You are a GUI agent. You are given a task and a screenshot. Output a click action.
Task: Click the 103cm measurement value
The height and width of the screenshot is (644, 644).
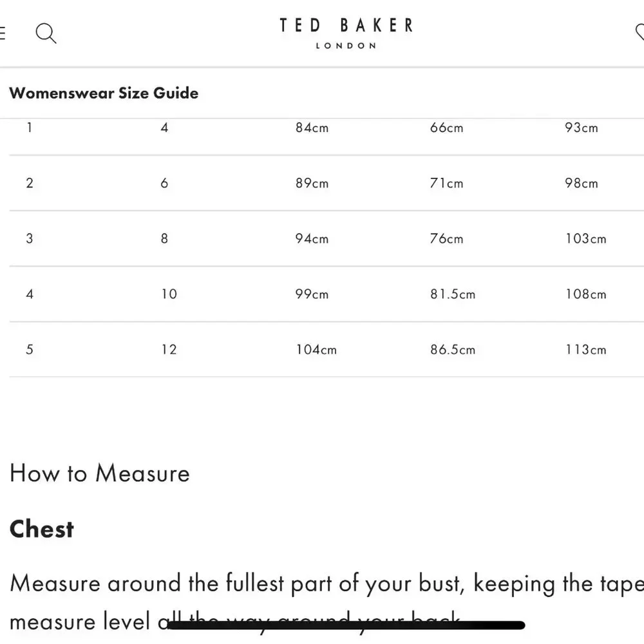[x=585, y=238]
